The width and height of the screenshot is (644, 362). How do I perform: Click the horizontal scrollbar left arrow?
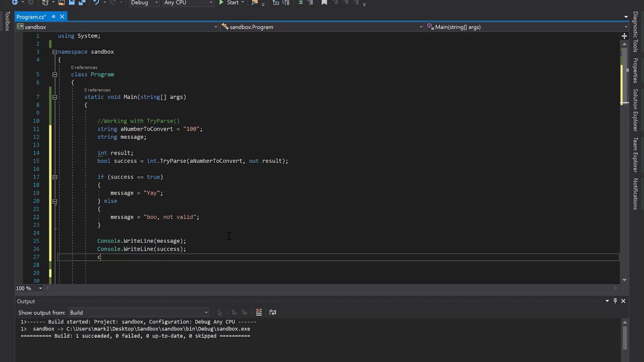click(x=49, y=288)
